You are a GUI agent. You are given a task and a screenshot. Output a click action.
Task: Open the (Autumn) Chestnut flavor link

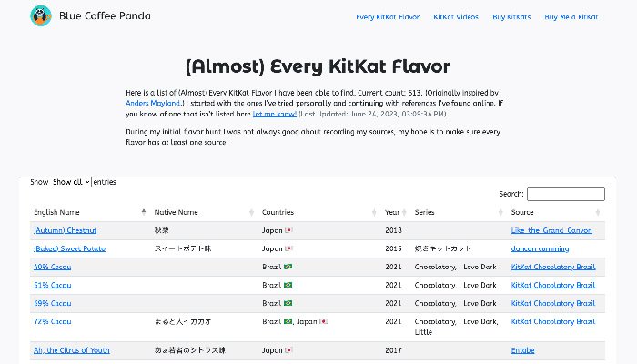(65, 230)
